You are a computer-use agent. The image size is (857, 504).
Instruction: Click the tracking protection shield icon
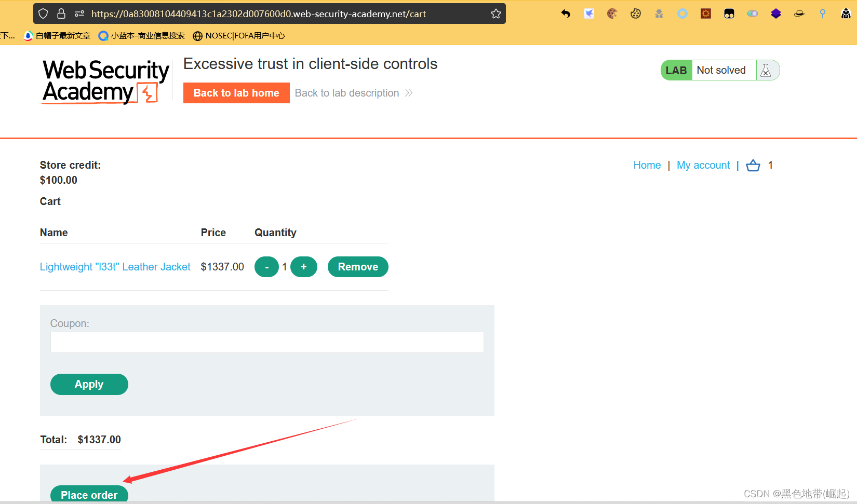point(44,13)
